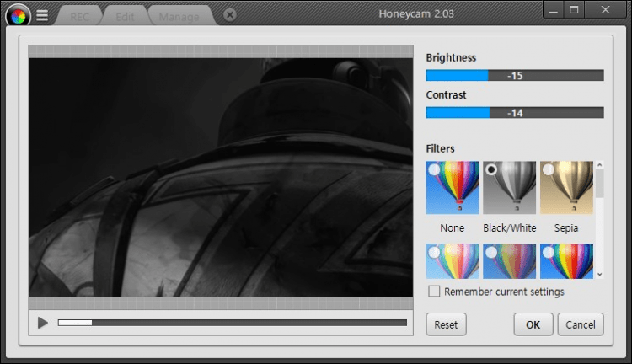Apply the Sepia filter thumbnail
Screen dimensions: 632x364
pyautogui.click(x=566, y=188)
